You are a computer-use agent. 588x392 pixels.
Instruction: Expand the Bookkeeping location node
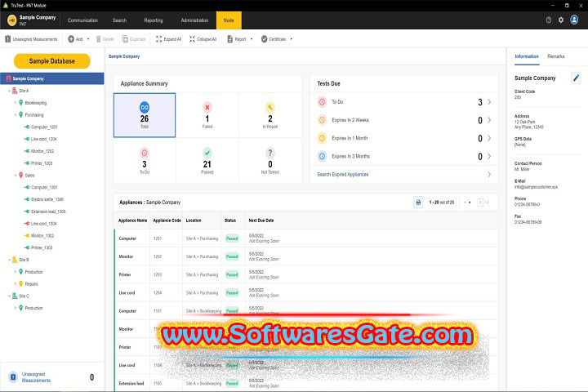point(16,103)
